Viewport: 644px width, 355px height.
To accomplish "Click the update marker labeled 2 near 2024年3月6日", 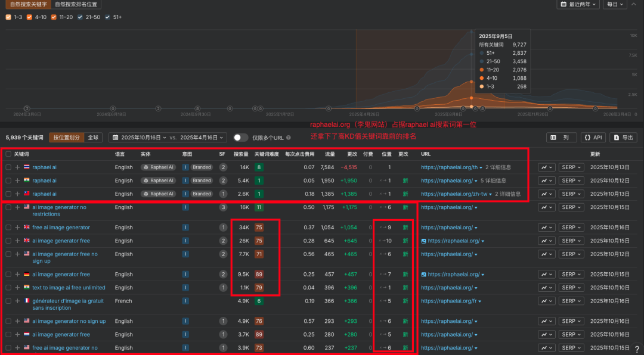I will coord(27,109).
